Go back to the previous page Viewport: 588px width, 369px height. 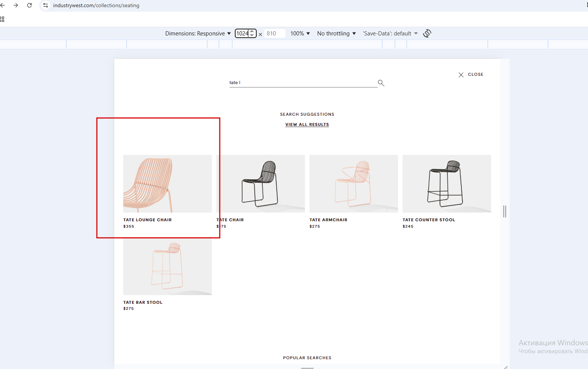click(3, 5)
